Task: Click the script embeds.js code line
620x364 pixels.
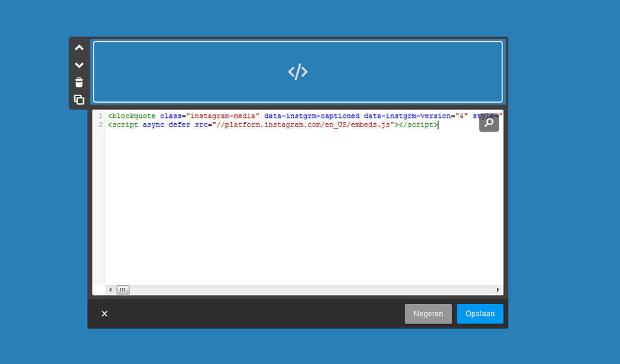Action: 273,125
